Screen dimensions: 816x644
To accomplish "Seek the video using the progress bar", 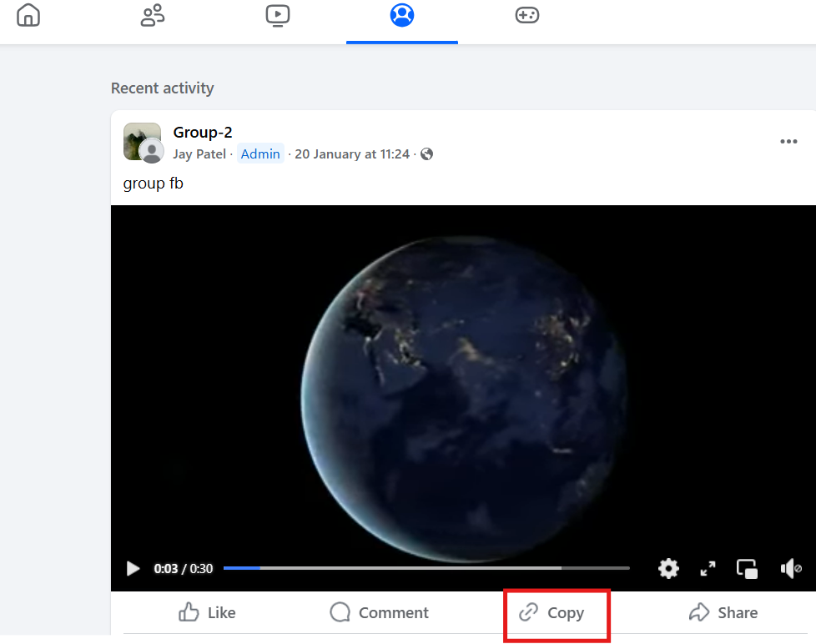I will click(x=426, y=568).
